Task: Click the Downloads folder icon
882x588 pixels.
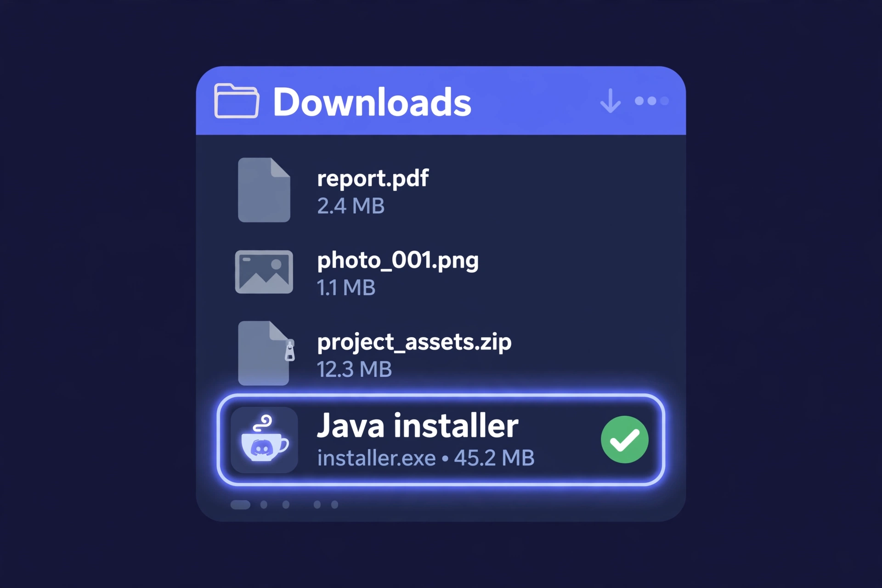Action: click(x=237, y=101)
